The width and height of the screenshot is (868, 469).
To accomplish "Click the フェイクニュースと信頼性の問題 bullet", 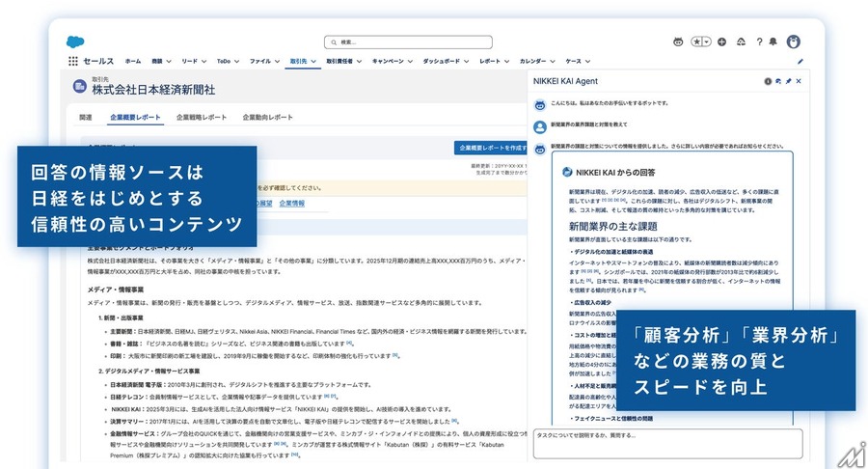I will pyautogui.click(x=613, y=419).
